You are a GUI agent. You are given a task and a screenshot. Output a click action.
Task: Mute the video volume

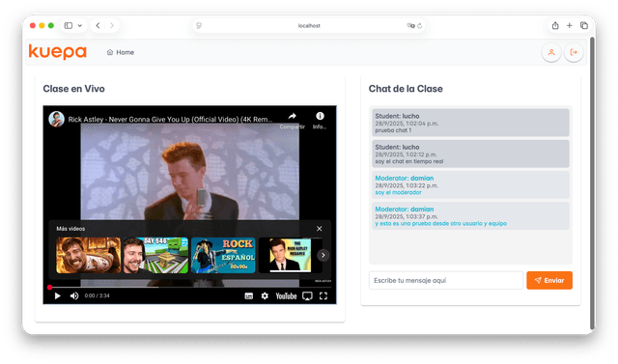click(x=74, y=295)
